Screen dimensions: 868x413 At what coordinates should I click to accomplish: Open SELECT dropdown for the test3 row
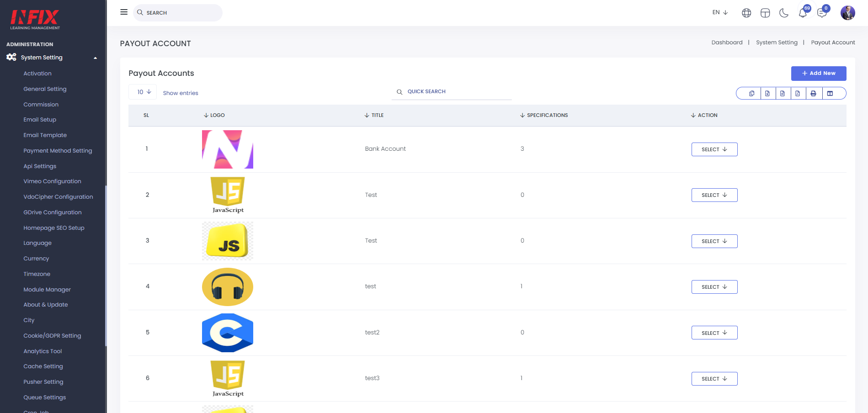(714, 379)
